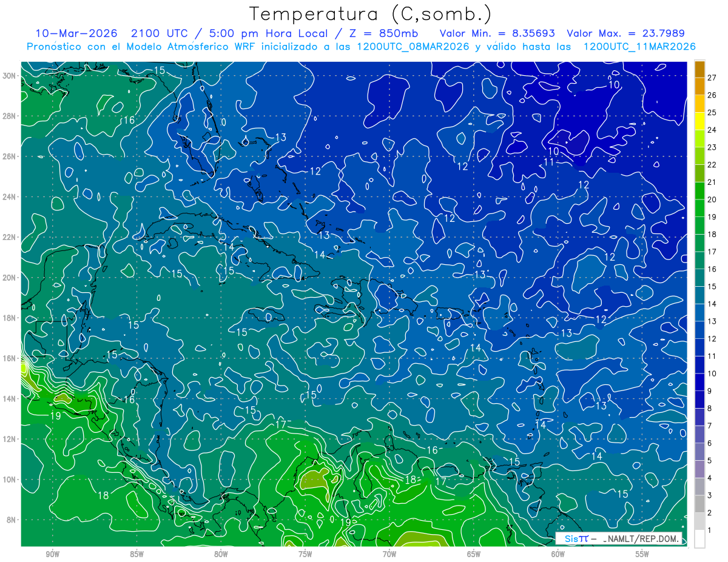The height and width of the screenshot is (562, 728).
Task: Click the "75W" longitude axis label
Action: (x=305, y=555)
